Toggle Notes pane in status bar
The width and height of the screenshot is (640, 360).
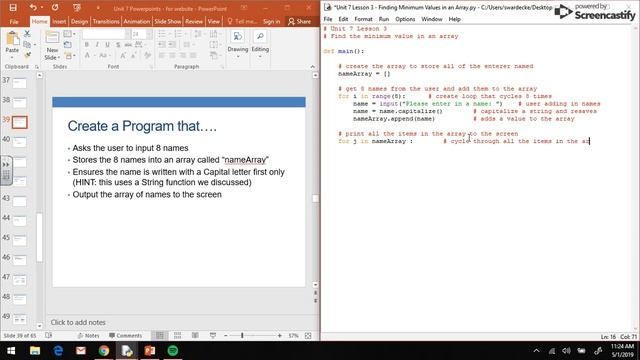89,336
